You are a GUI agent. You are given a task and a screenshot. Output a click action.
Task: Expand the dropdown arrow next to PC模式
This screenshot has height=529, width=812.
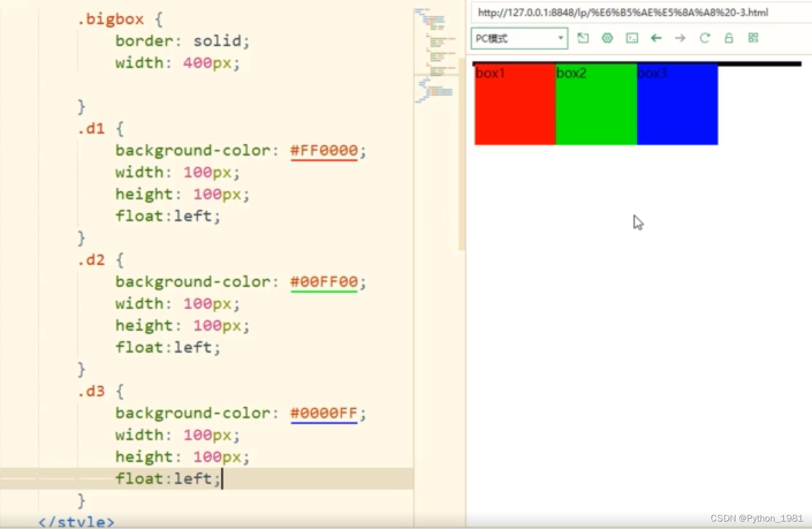[x=560, y=38]
